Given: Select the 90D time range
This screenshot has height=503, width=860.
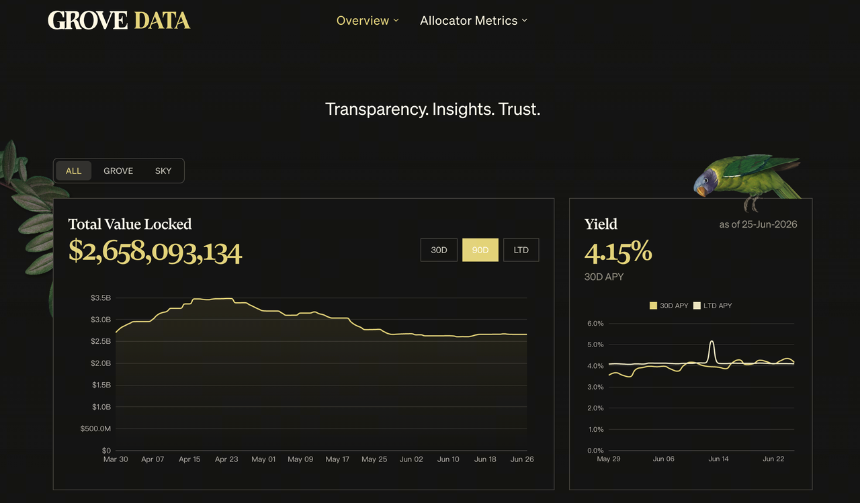Looking at the screenshot, I should point(480,250).
